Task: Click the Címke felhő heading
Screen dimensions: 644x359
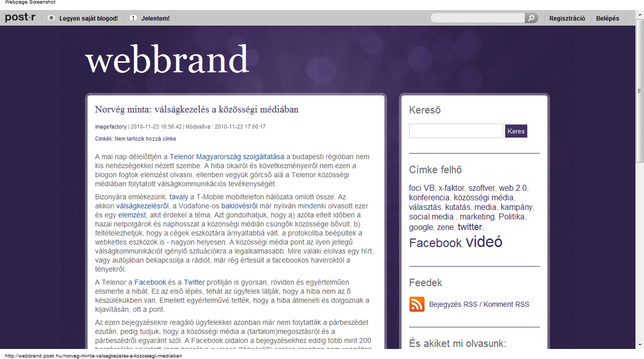Action: click(x=435, y=170)
